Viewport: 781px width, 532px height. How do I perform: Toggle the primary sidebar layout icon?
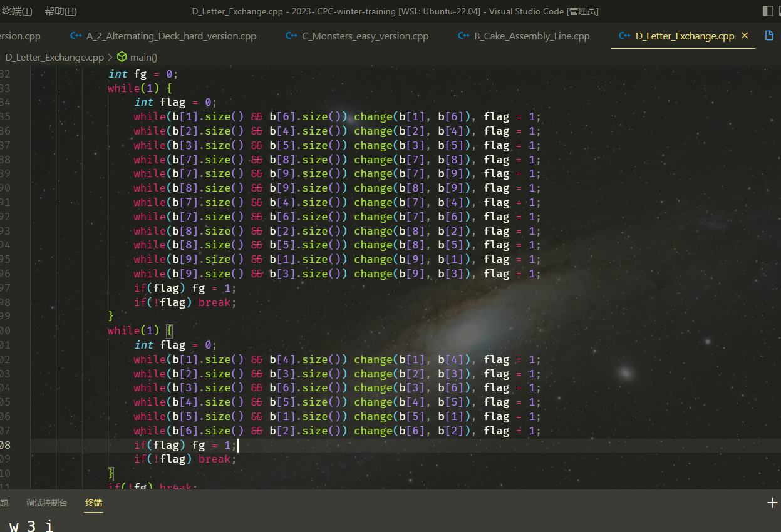click(768, 11)
